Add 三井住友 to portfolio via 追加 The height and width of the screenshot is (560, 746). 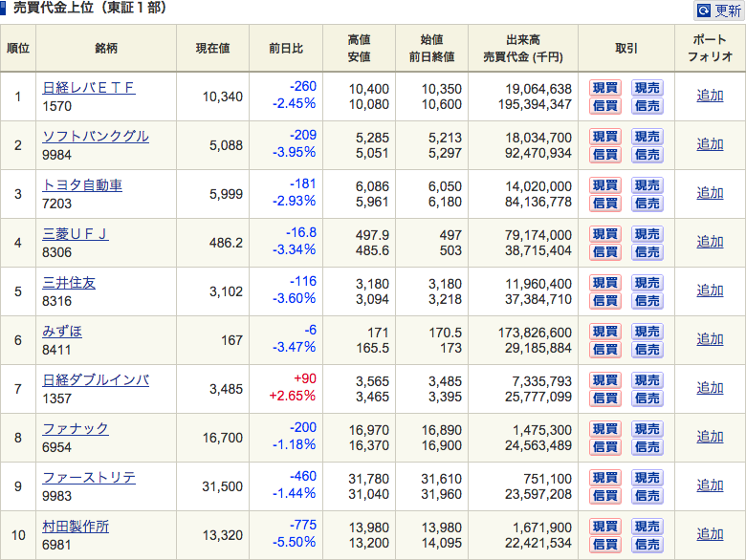pyautogui.click(x=710, y=291)
